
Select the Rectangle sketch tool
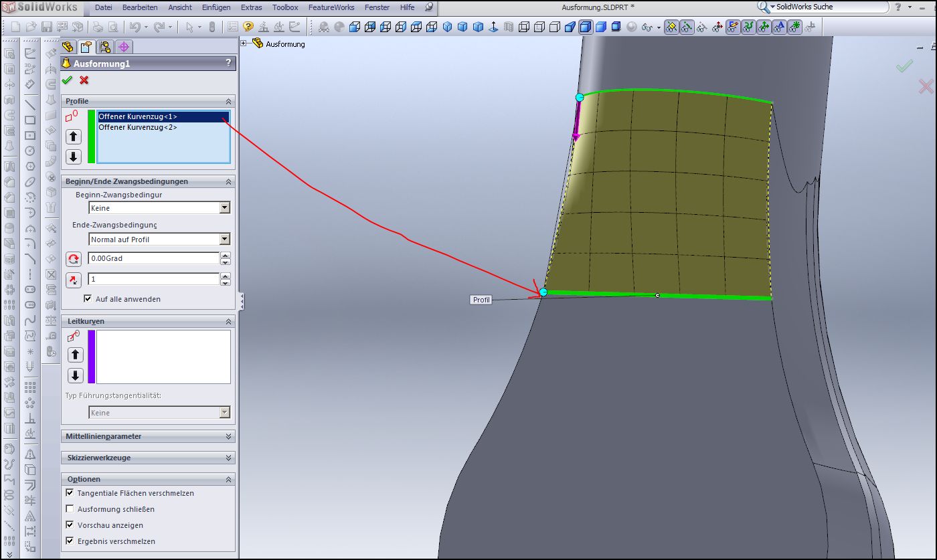click(x=30, y=120)
